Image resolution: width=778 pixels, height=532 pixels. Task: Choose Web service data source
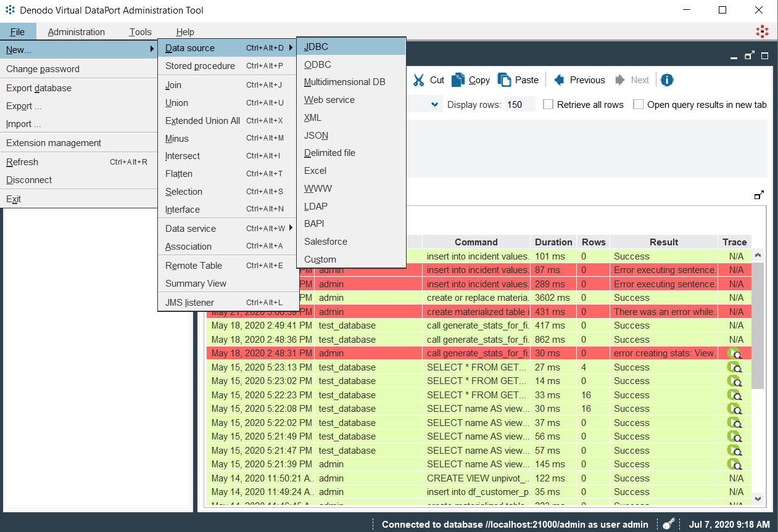(351, 99)
